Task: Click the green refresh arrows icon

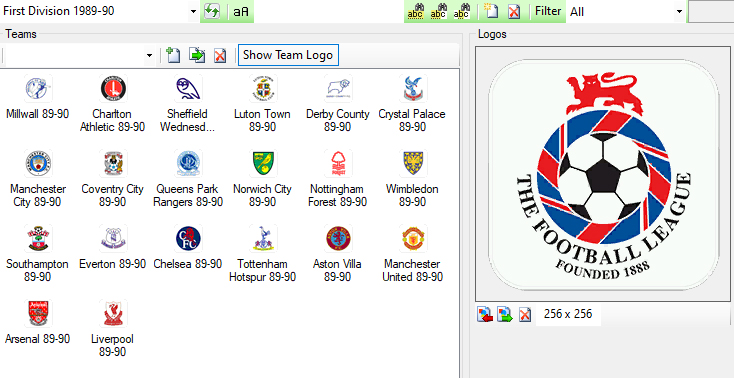Action: [x=212, y=11]
